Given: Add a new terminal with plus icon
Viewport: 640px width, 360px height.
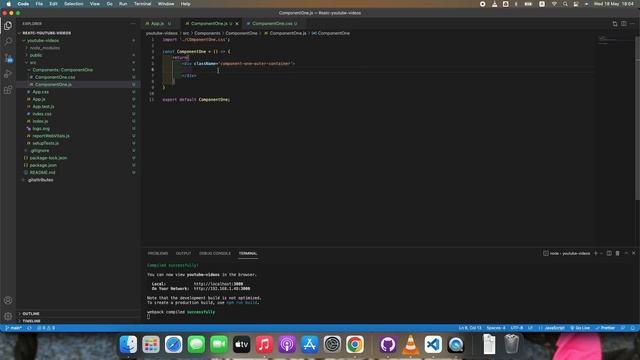Looking at the screenshot, I should pyautogui.click(x=596, y=253).
